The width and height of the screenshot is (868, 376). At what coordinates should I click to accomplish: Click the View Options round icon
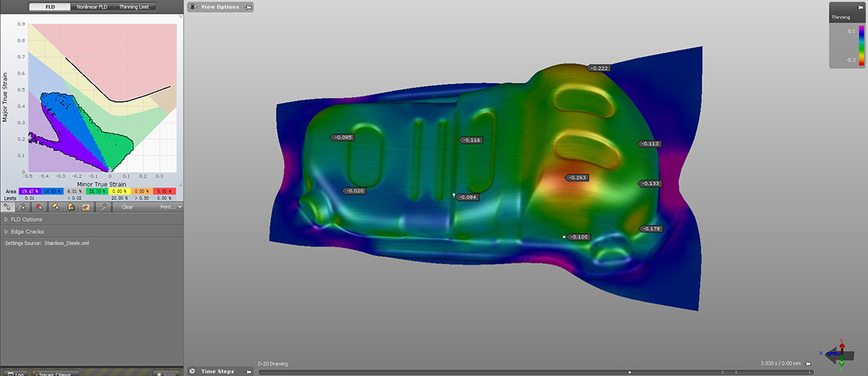click(193, 7)
